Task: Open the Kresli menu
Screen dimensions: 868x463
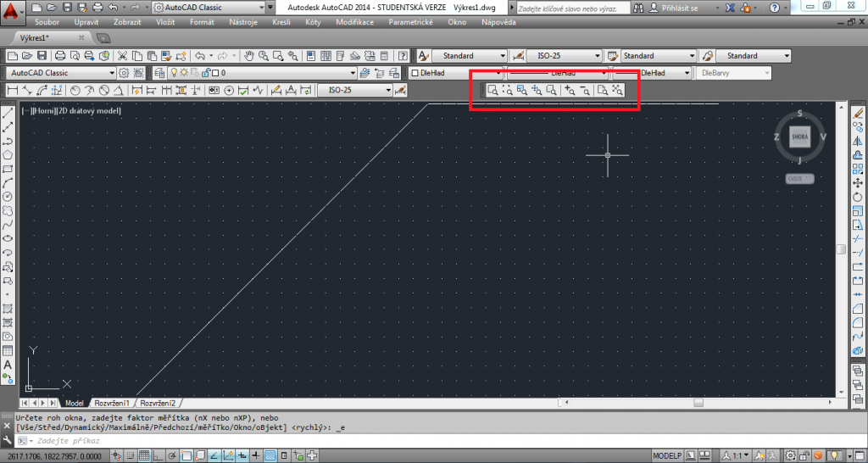Action: coord(281,22)
